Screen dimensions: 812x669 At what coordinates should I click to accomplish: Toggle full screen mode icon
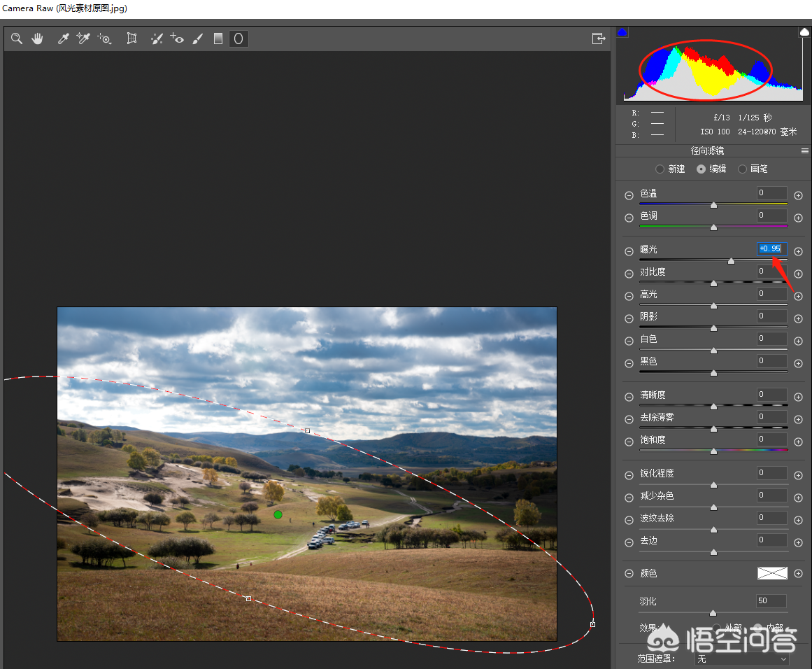[599, 38]
